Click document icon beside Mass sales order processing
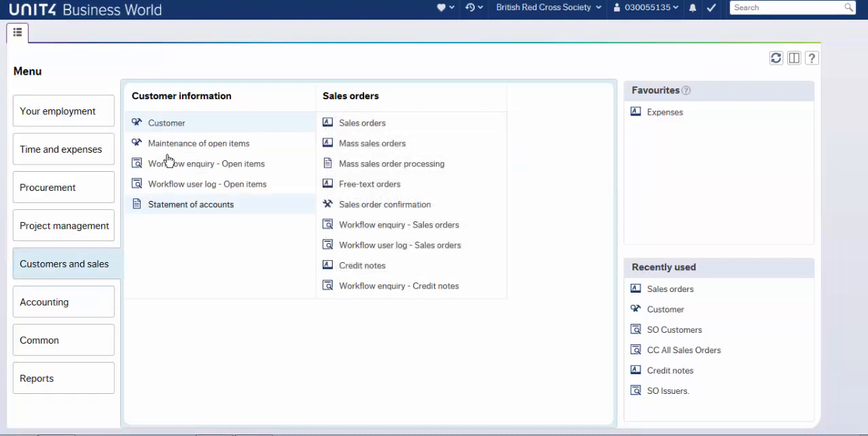The image size is (868, 436). pos(327,163)
